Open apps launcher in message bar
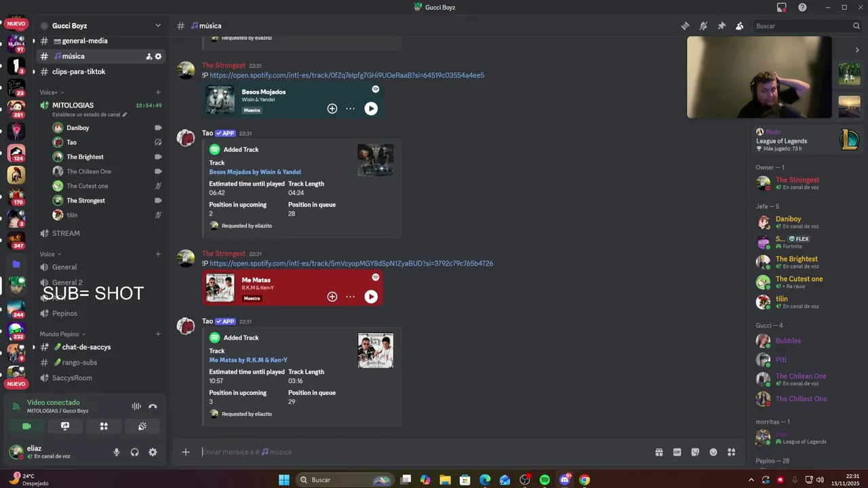The width and height of the screenshot is (868, 488). click(732, 452)
